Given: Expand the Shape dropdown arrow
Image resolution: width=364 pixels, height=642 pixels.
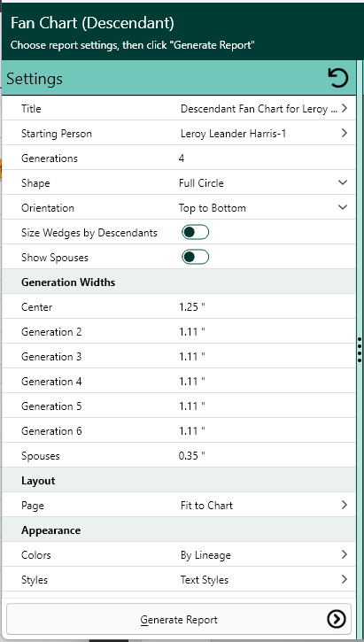Looking at the screenshot, I should pyautogui.click(x=343, y=182).
